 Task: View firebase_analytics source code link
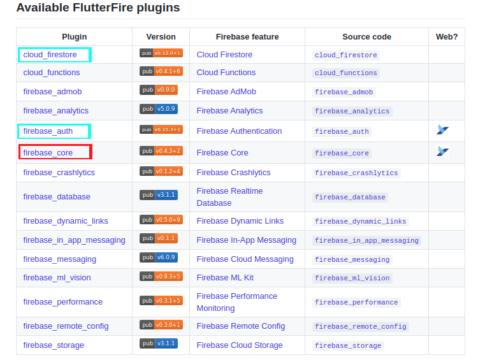(352, 111)
